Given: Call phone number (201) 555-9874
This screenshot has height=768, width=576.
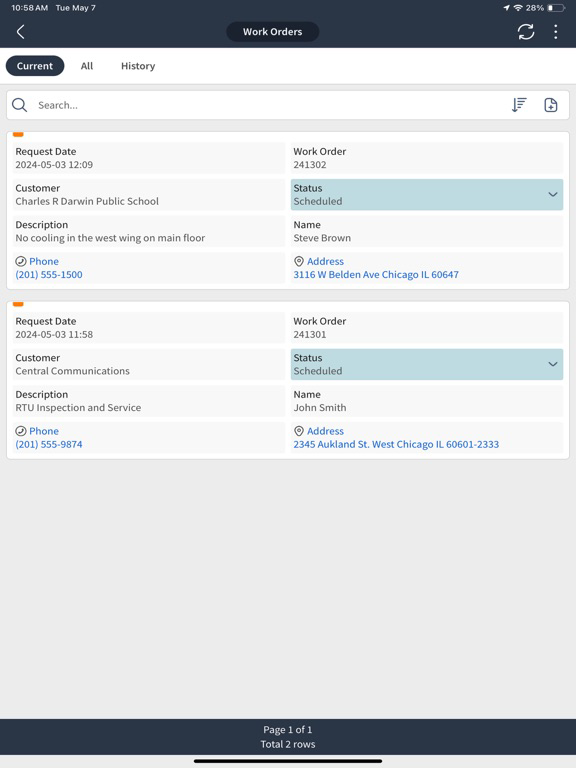Looking at the screenshot, I should tap(49, 445).
